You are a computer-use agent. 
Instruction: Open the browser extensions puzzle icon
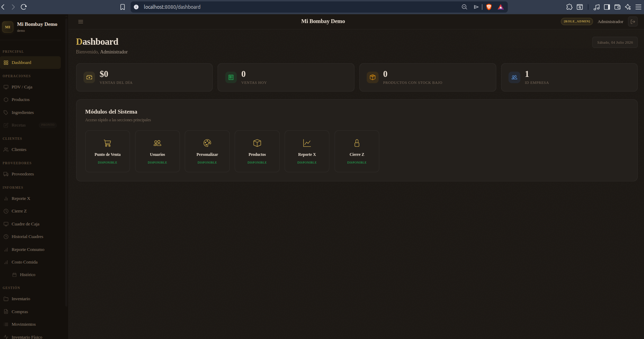coord(569,7)
